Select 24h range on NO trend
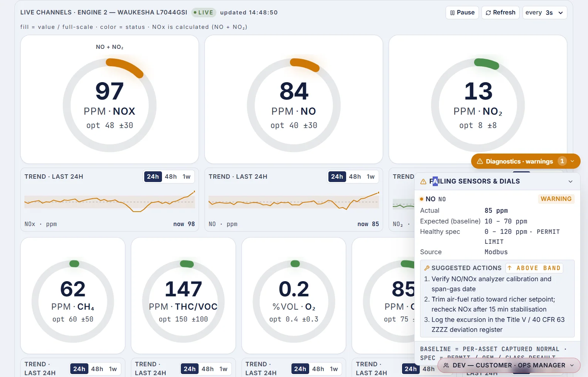This screenshot has width=588, height=377. (337, 177)
